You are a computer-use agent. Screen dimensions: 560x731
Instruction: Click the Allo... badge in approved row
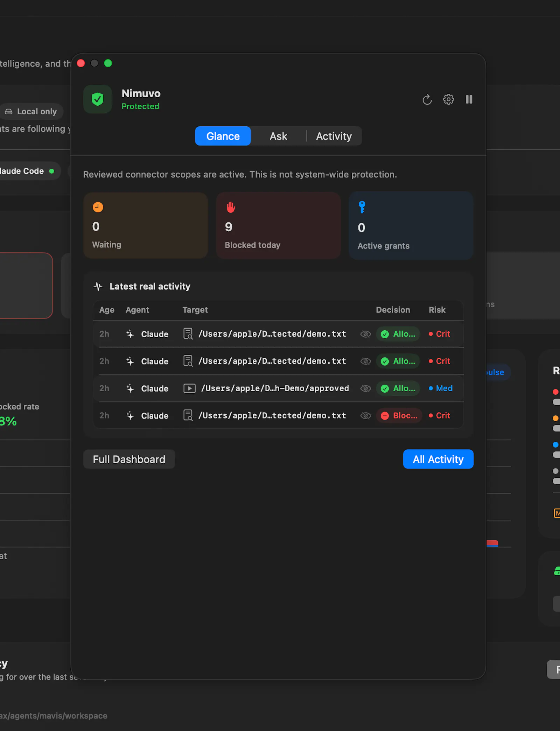(398, 389)
